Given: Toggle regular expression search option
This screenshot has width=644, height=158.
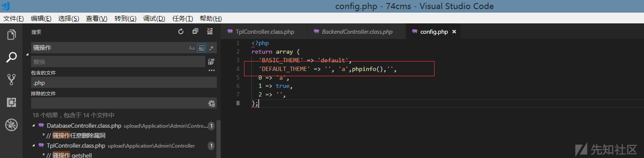Looking at the screenshot, I should click(x=211, y=48).
